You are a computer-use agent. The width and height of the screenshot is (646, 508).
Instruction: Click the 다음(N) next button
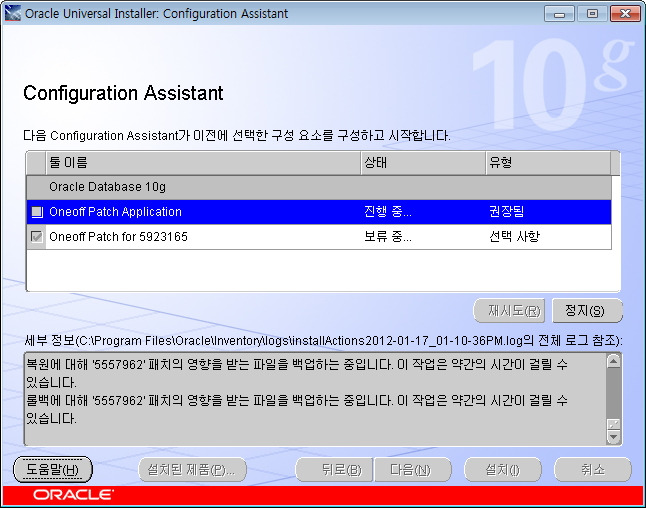coord(413,469)
